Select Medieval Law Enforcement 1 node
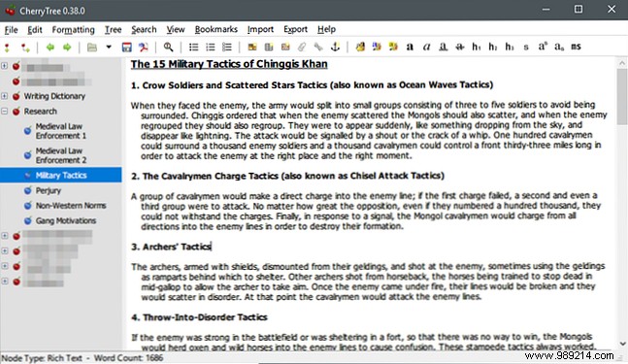628x364 pixels. click(x=61, y=131)
